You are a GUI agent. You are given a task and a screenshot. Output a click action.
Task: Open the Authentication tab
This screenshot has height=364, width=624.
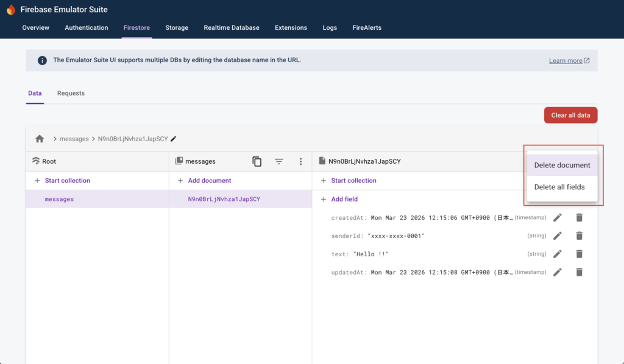click(x=87, y=27)
